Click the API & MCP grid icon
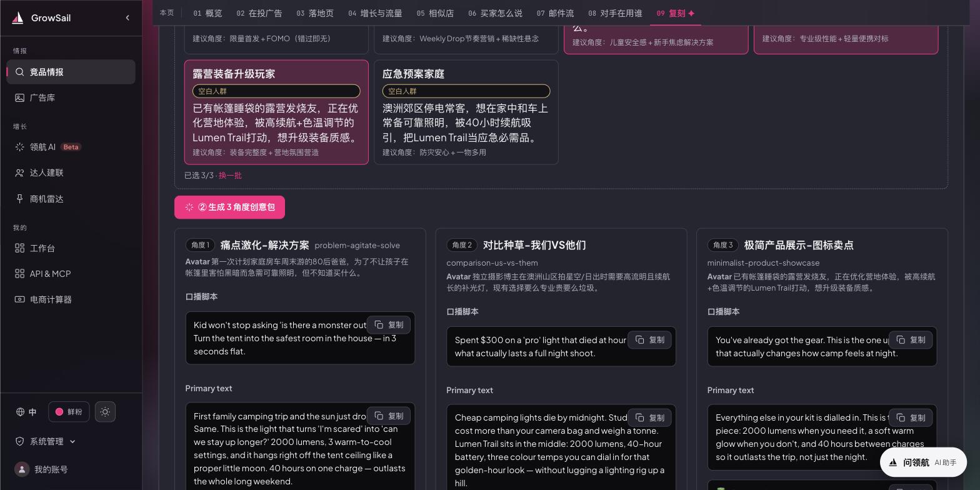The width and height of the screenshot is (980, 490). (19, 274)
